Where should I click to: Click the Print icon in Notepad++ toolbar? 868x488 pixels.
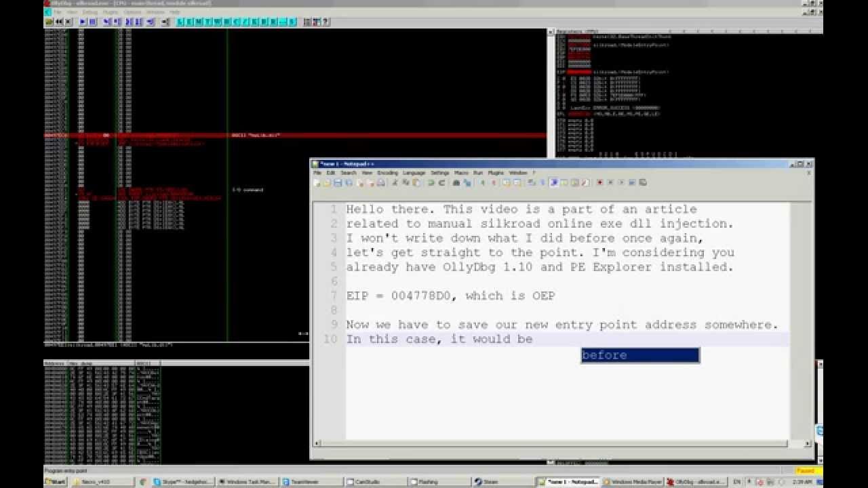[381, 183]
